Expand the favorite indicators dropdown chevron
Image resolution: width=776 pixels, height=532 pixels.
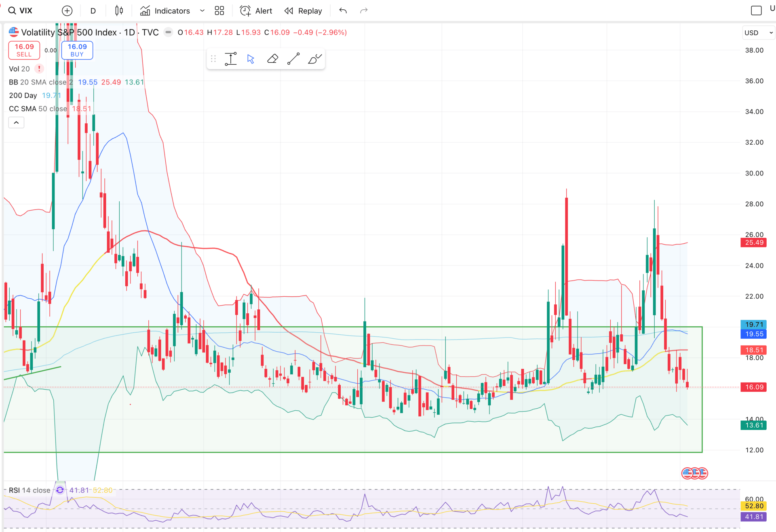[202, 11]
